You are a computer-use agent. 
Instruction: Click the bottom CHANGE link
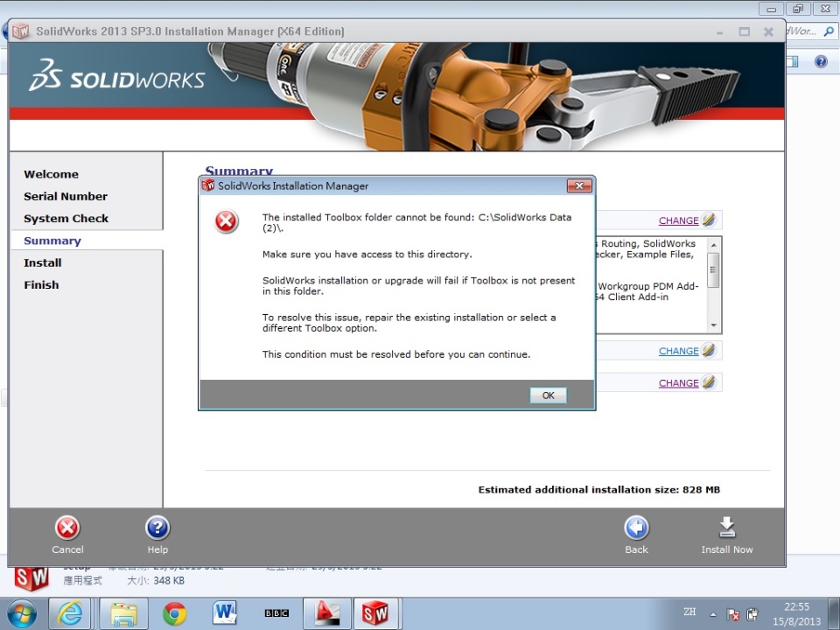pyautogui.click(x=678, y=383)
